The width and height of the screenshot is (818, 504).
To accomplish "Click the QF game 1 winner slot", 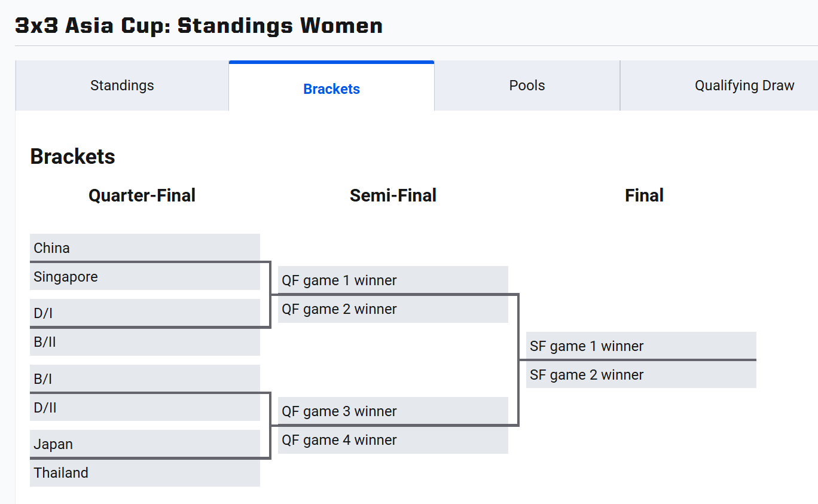I will 393,280.
